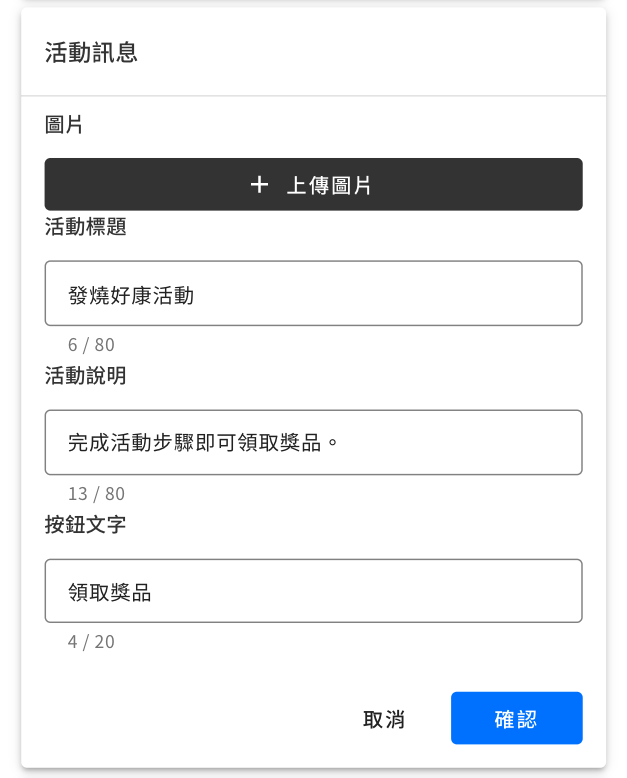627x778 pixels.
Task: Select the 按鈕文字 button text input
Action: [400, 592]
